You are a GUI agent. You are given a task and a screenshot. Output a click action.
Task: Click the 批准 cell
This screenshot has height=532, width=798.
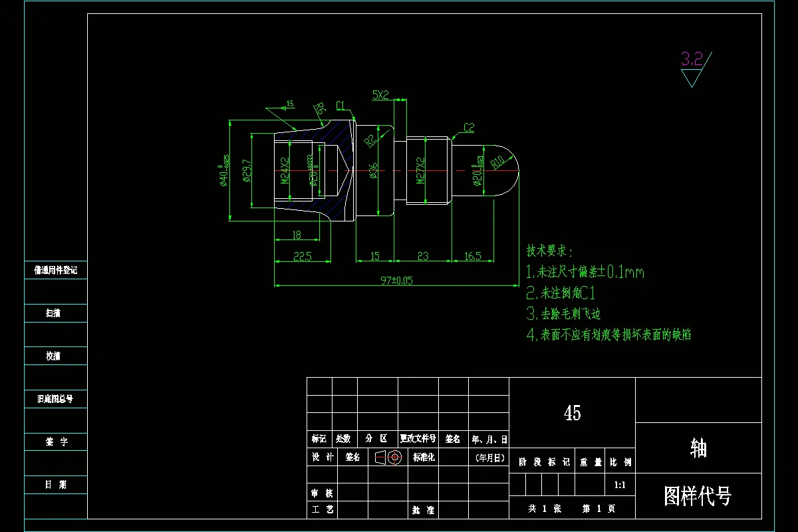click(x=423, y=510)
